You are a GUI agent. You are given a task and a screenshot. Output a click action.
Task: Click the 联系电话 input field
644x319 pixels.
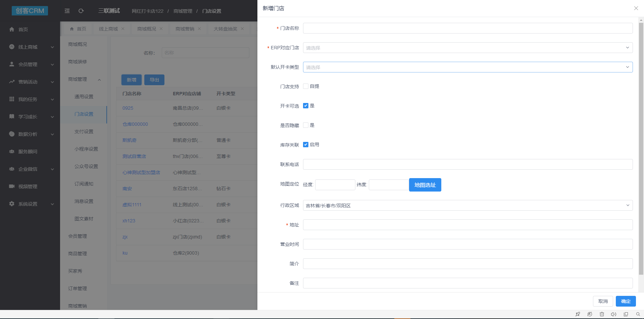click(x=468, y=164)
